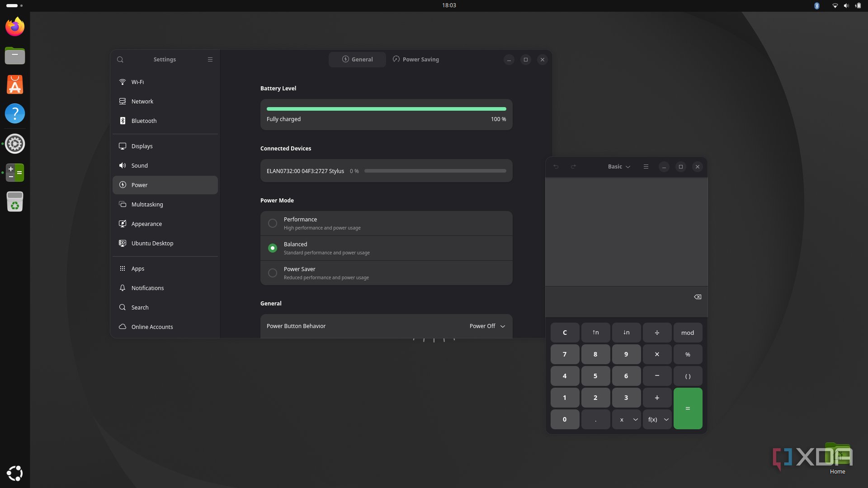The image size is (868, 488).
Task: Select Power Saver mode
Action: tap(386, 273)
